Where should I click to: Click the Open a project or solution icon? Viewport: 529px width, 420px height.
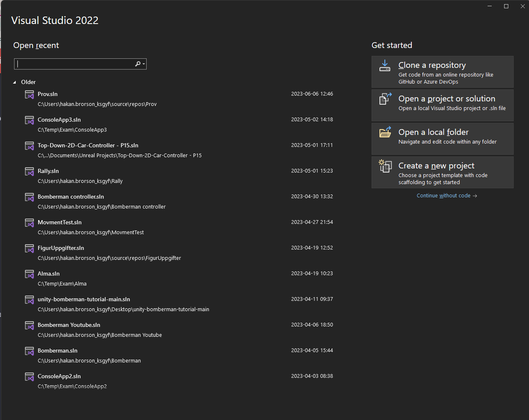(385, 99)
